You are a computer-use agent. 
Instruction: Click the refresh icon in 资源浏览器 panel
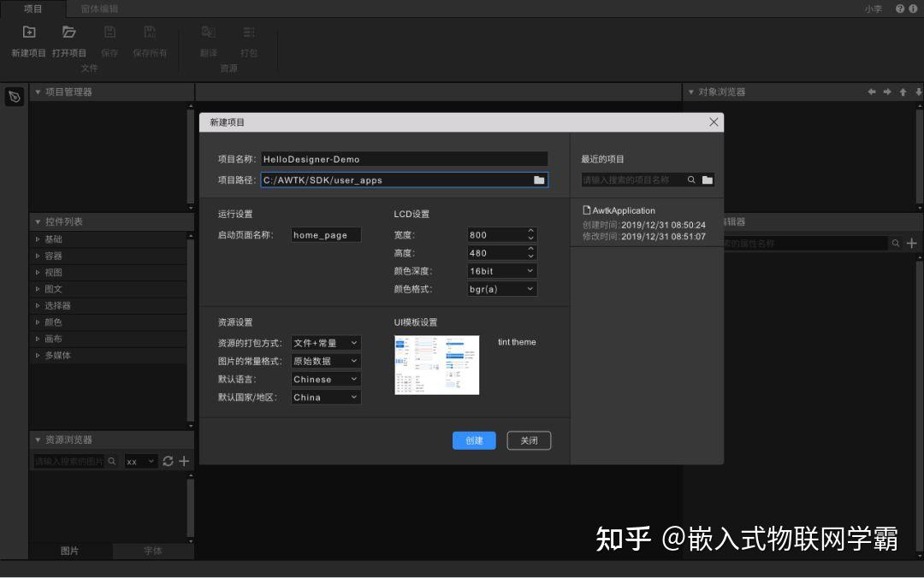click(x=168, y=461)
